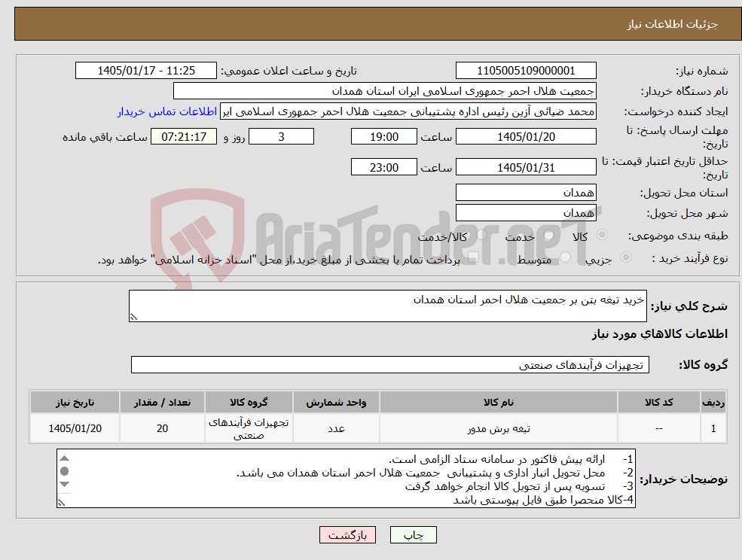Click the 19:00 deadline time field
This screenshot has height=560, width=742.
point(383,137)
